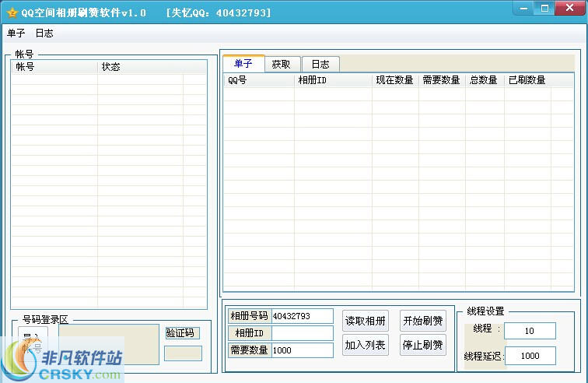This screenshot has height=383, width=588.
Task: Focus the 相册ID input field
Action: pyautogui.click(x=303, y=333)
